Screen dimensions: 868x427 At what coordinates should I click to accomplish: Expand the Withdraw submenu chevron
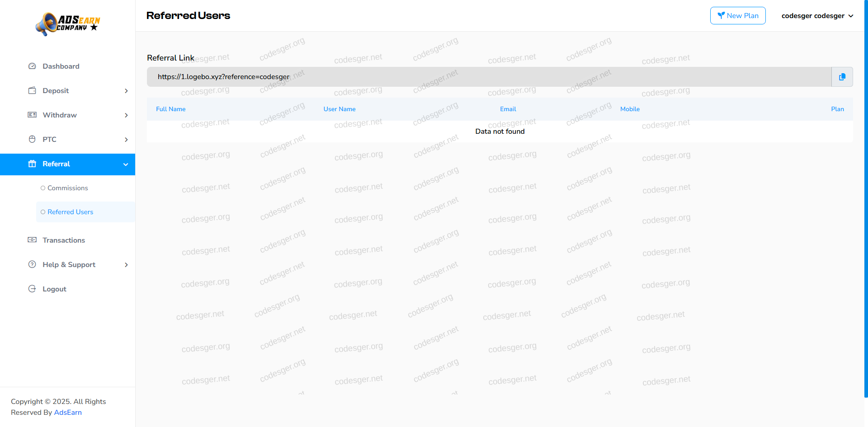(126, 115)
